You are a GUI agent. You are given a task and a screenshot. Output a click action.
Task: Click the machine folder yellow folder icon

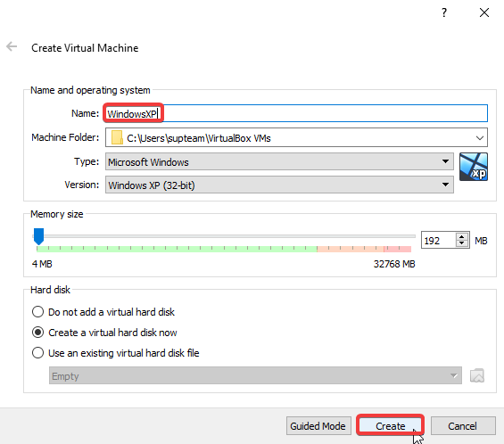pyautogui.click(x=117, y=137)
